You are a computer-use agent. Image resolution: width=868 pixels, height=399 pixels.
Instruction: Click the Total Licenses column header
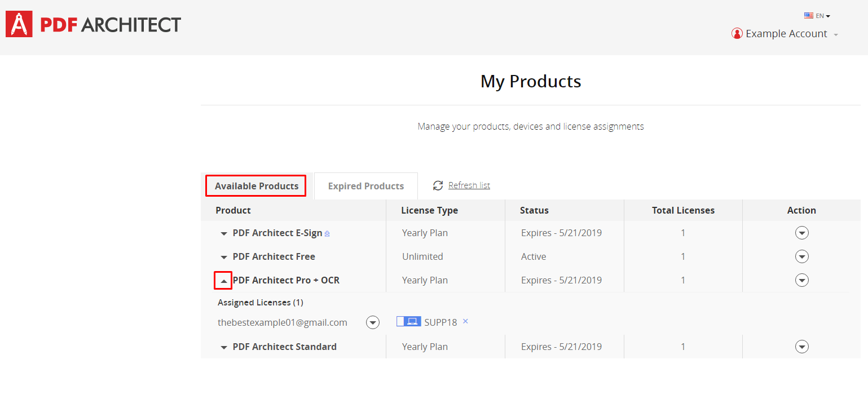pyautogui.click(x=683, y=210)
